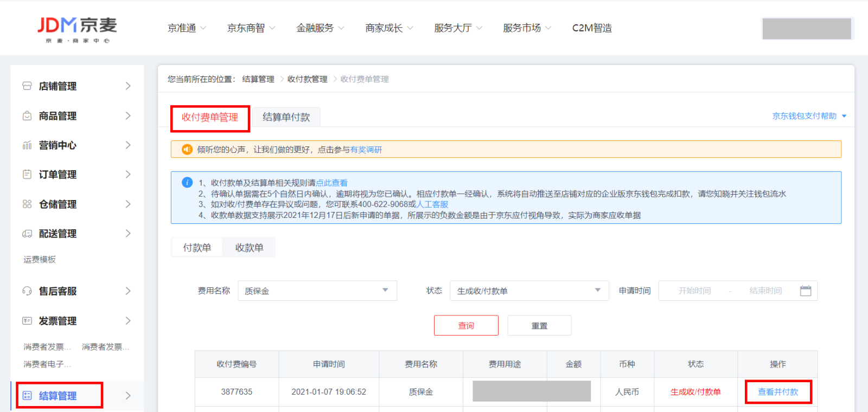
Task: Click the red 生成收/付款单 status cell
Action: (695, 392)
